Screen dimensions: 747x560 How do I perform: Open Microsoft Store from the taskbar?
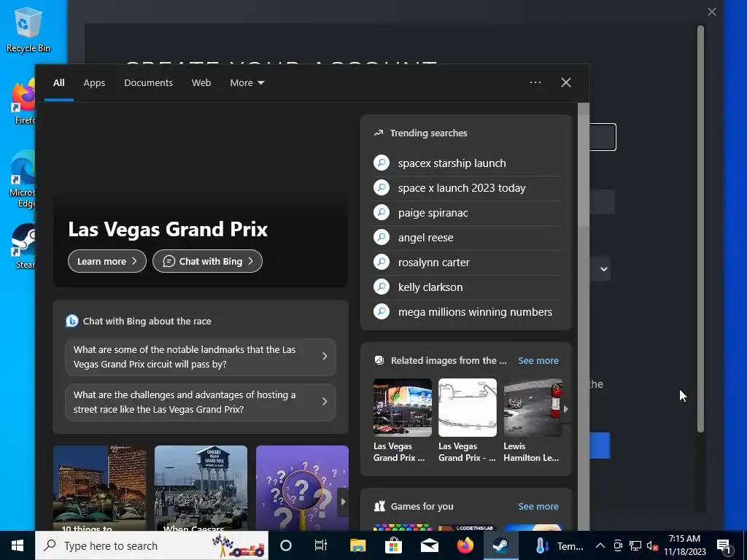click(393, 545)
